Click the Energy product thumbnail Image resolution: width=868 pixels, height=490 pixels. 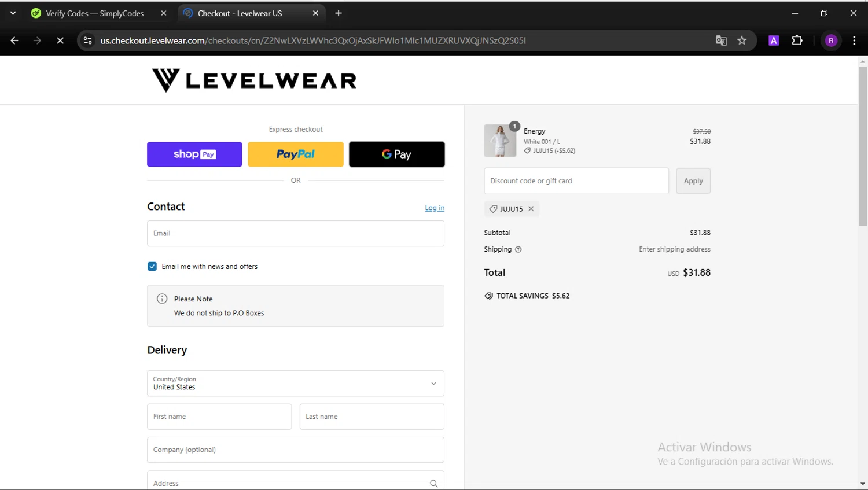pyautogui.click(x=500, y=141)
